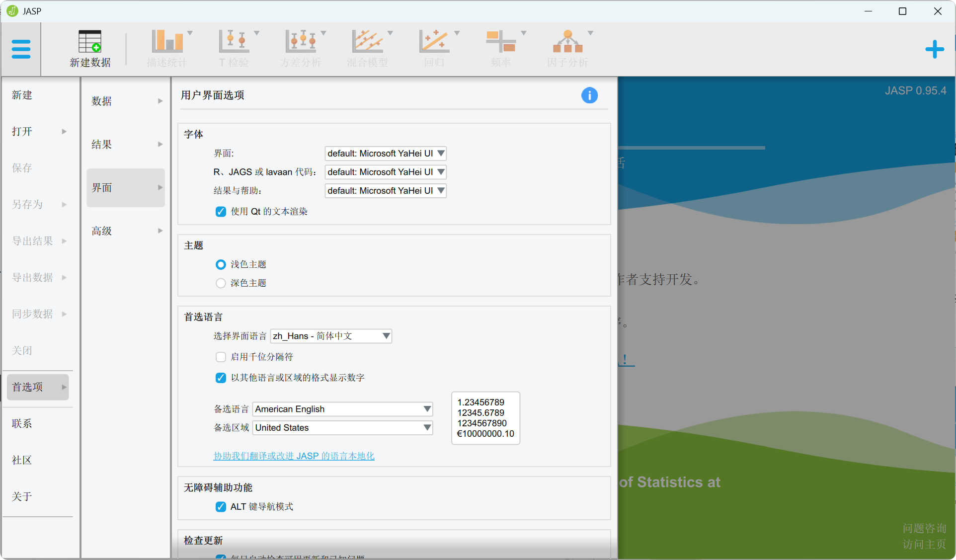The width and height of the screenshot is (956, 560).
Task: Click 关于 in the left menu
Action: tap(22, 496)
